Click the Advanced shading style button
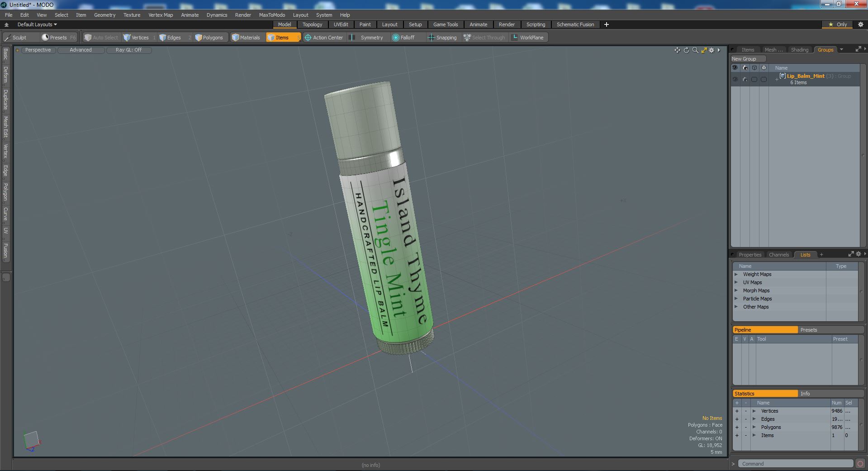This screenshot has height=471, width=868. pos(81,50)
